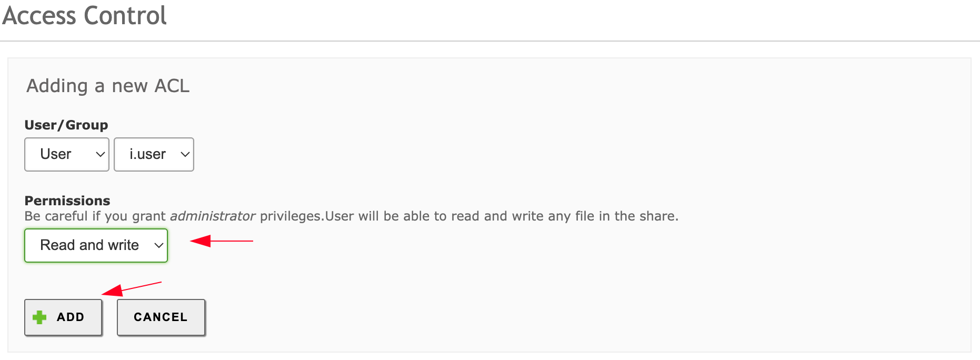Click the green plus icon on ADD
Image resolution: width=980 pixels, height=360 pixels.
coord(39,317)
